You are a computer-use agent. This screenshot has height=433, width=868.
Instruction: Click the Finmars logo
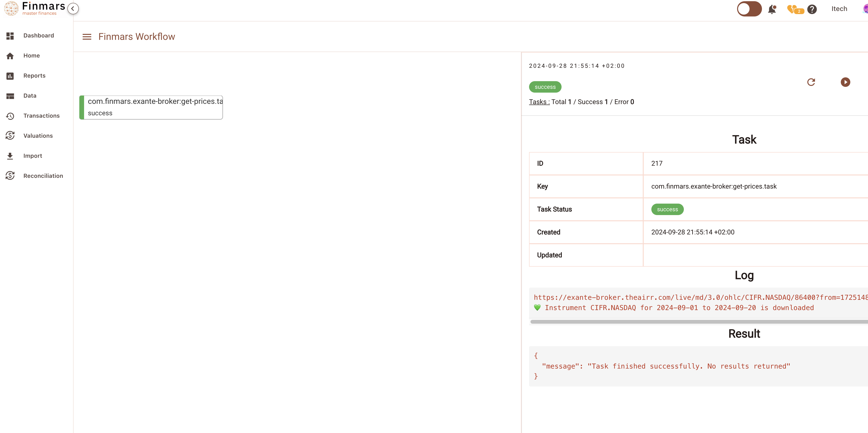click(x=35, y=8)
